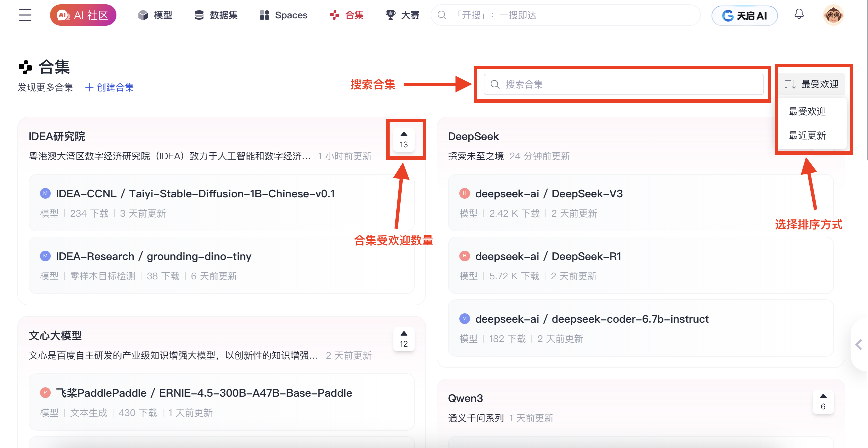Upvote the Qwen3 collection
868x448 pixels.
tap(823, 402)
